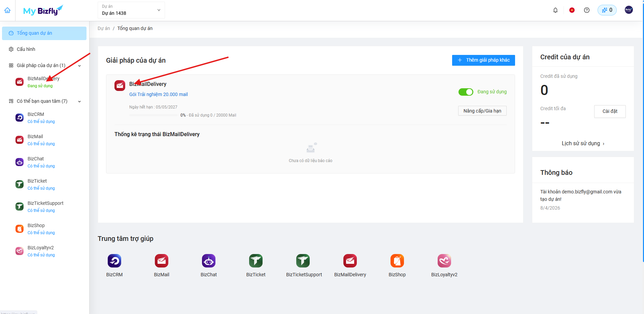Click the My Bizfly logo
The image size is (644, 314).
click(43, 10)
